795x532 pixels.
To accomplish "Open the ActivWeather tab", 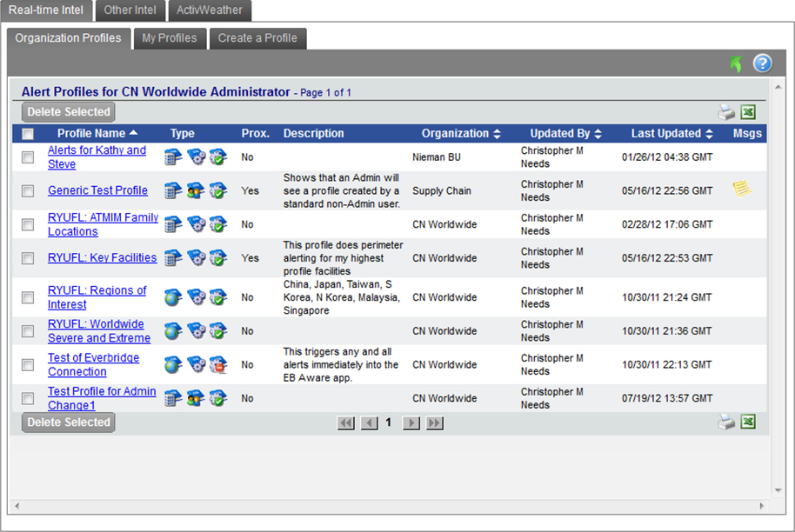I will [210, 10].
